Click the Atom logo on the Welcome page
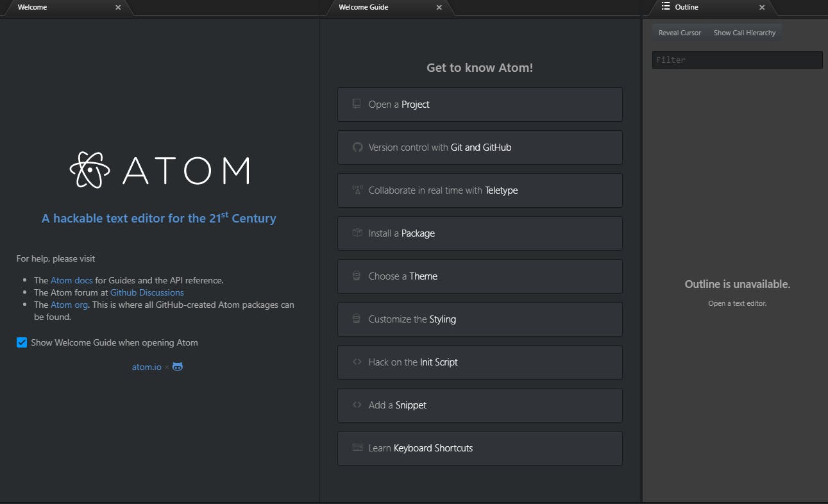The width and height of the screenshot is (828, 504). (x=159, y=170)
